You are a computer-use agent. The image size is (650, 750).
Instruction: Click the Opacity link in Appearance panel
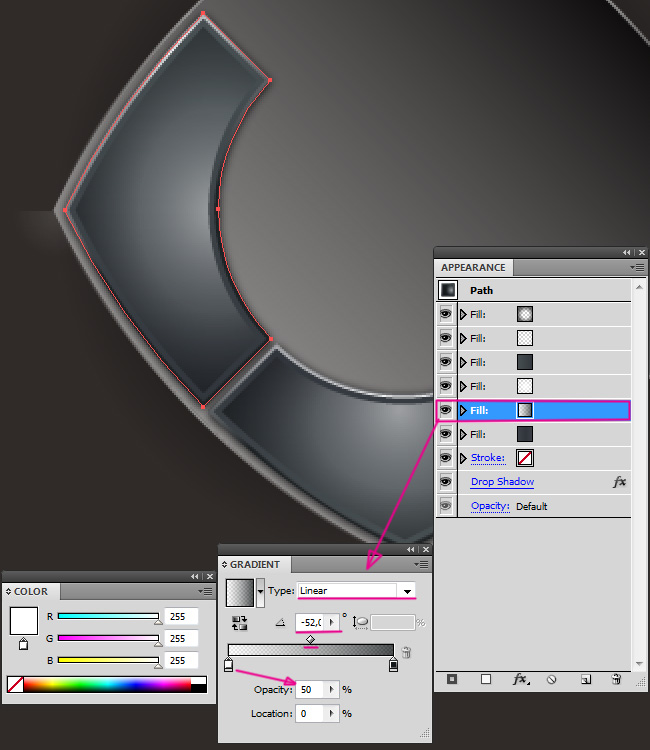[x=490, y=506]
